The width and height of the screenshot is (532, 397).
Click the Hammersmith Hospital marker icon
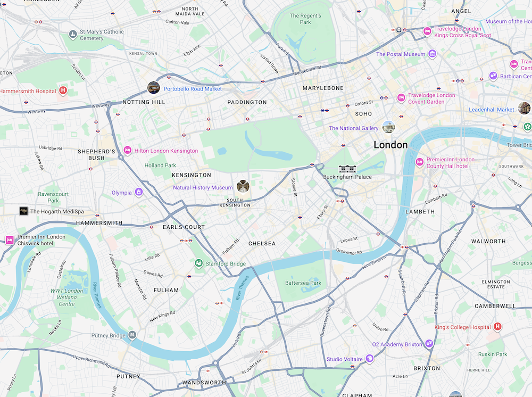tap(63, 90)
